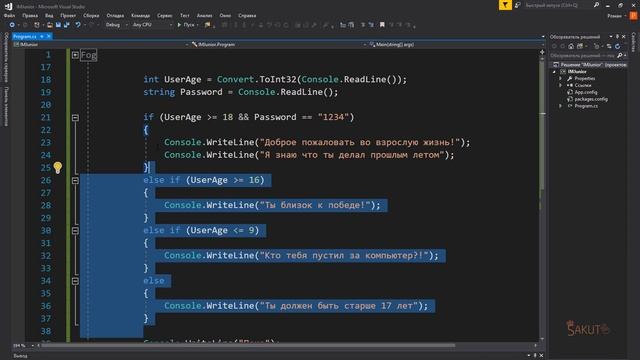
Task: Click Collapse All in Solution Explorer
Action: (x=609, y=46)
